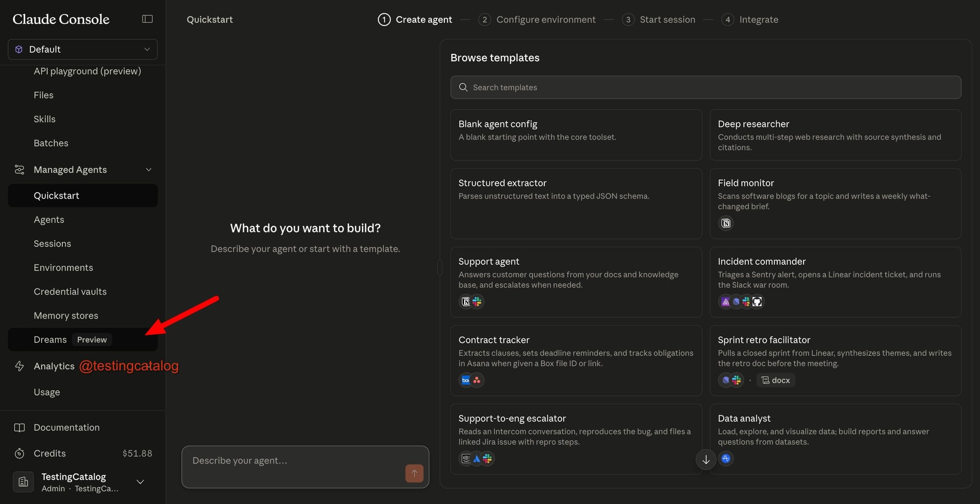980x504 pixels.
Task: Select the Data analyst template
Action: (835, 439)
